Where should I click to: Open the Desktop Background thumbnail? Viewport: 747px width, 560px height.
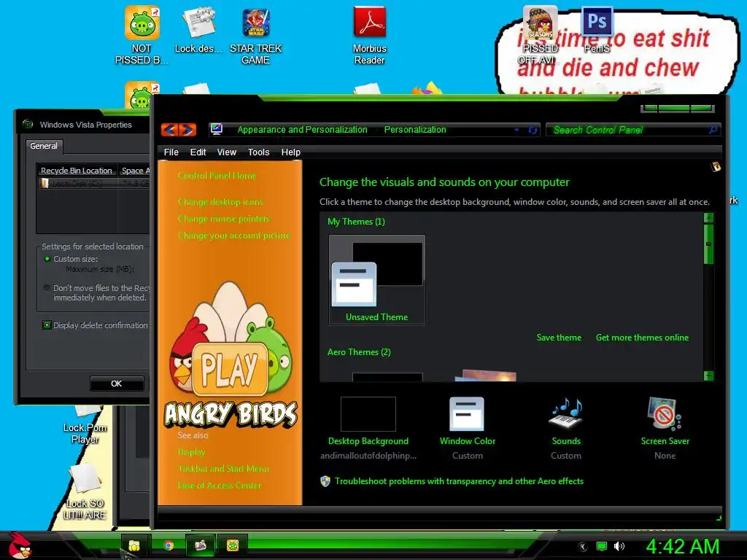point(368,414)
